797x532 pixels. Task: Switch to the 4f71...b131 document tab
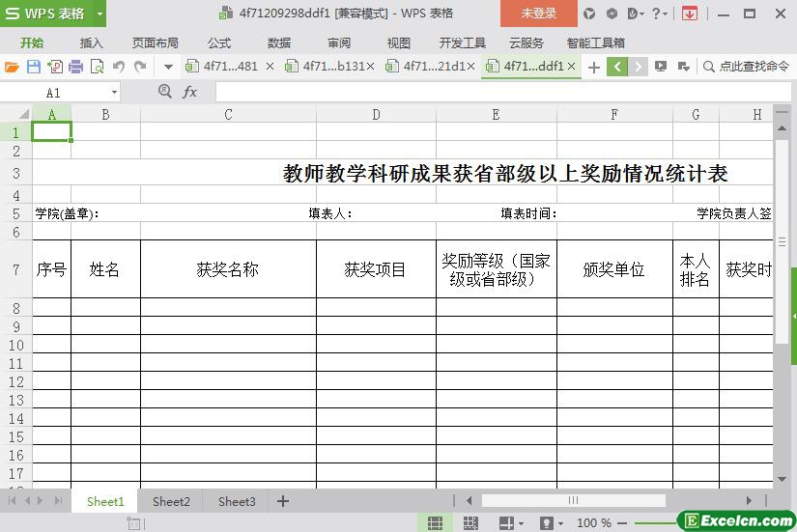tap(326, 66)
